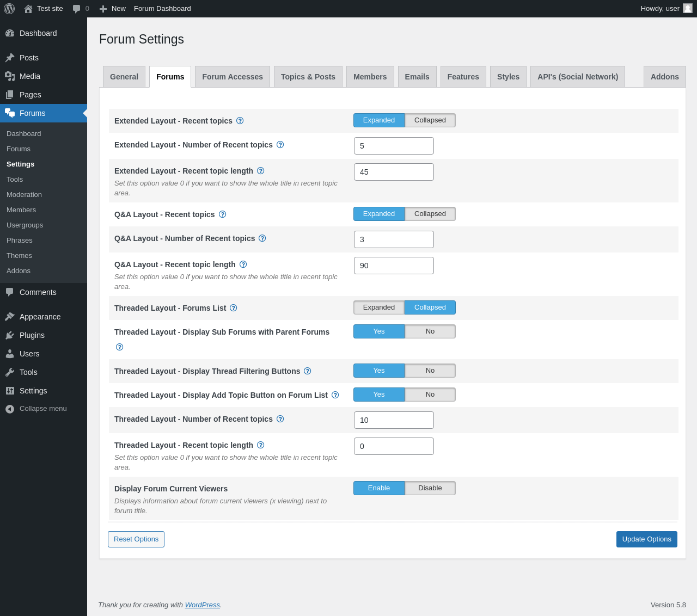Click help icon beside Q&A Layout Recent topic length

(x=243, y=264)
